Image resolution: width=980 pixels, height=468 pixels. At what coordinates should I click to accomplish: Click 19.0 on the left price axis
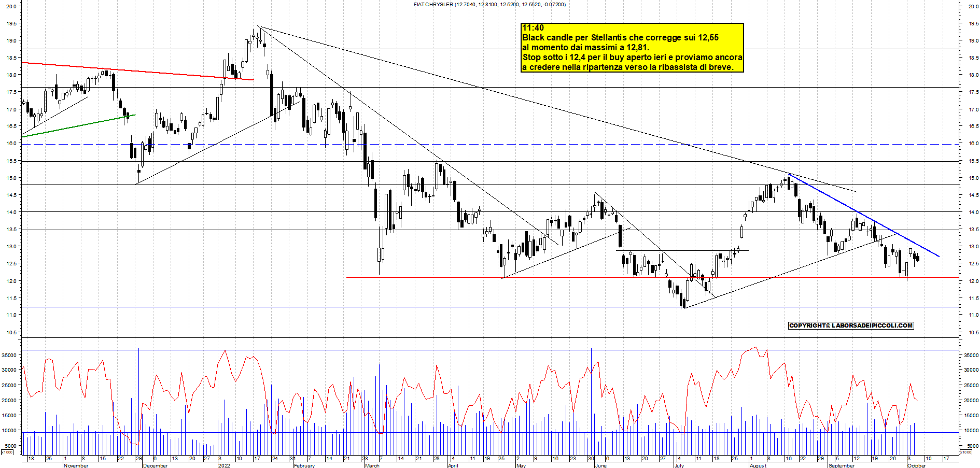(11, 40)
